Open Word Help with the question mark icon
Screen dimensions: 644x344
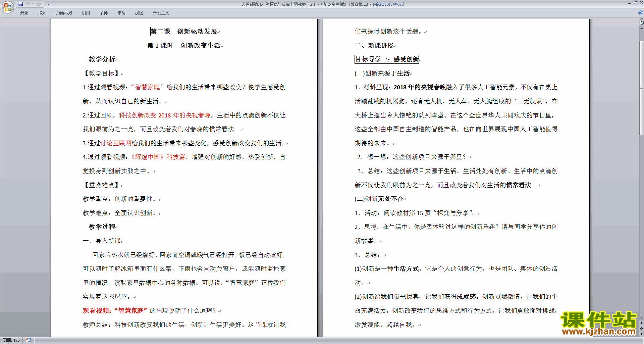641,13
